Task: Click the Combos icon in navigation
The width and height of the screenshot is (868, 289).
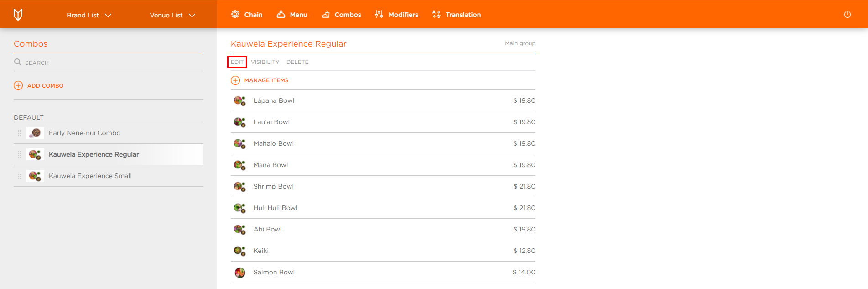Action: click(326, 15)
